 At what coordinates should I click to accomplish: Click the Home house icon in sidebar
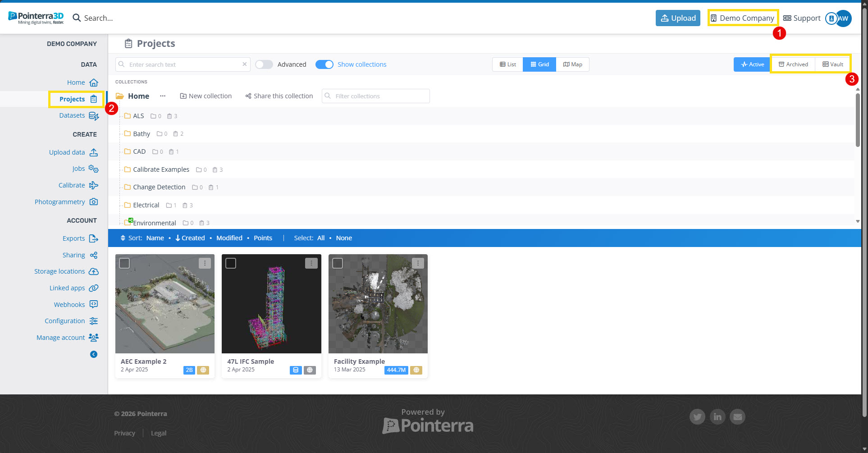click(94, 82)
